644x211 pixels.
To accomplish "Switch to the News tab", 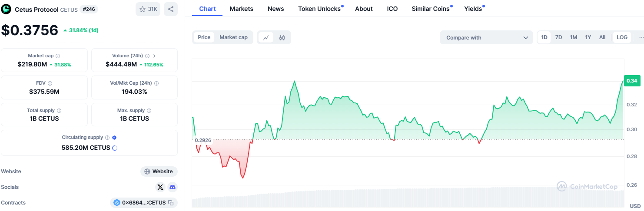I will pyautogui.click(x=276, y=9).
